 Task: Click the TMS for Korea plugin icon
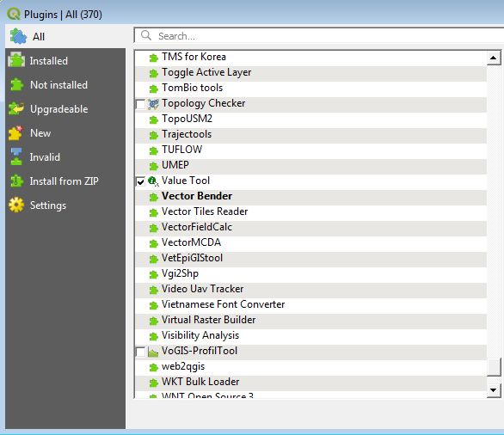point(154,58)
